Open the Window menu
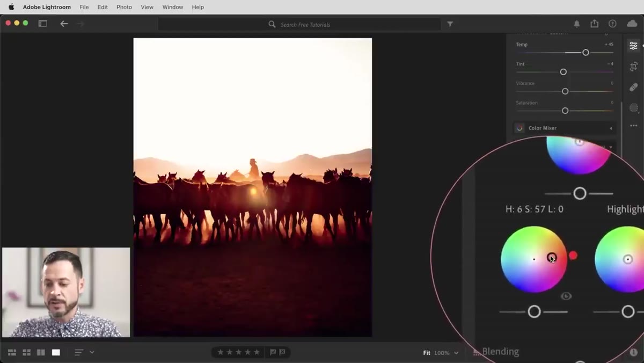Screen dimensions: 644x363 coord(172,7)
